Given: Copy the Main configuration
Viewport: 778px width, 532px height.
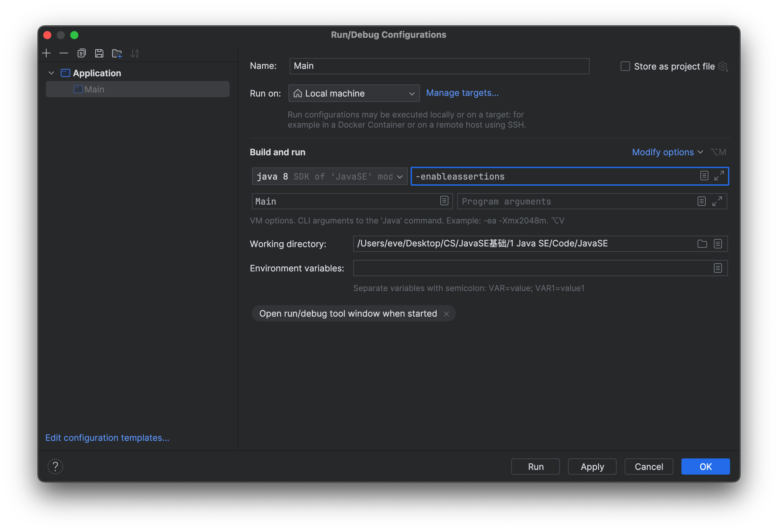Looking at the screenshot, I should click(81, 53).
